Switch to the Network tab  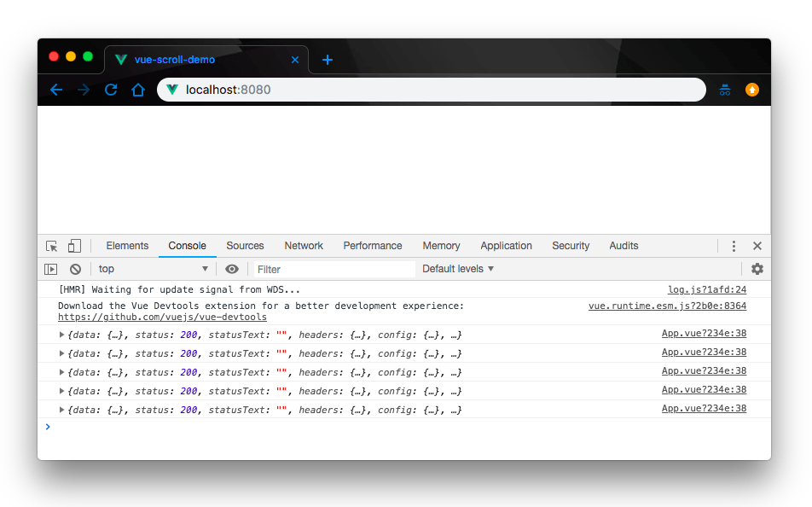(x=304, y=246)
